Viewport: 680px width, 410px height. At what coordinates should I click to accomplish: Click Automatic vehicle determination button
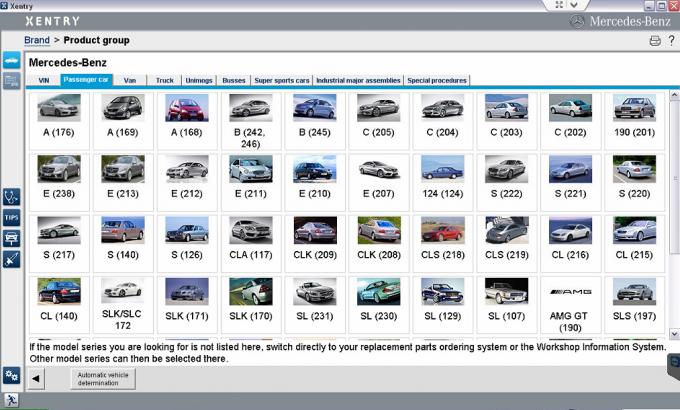pyautogui.click(x=103, y=379)
